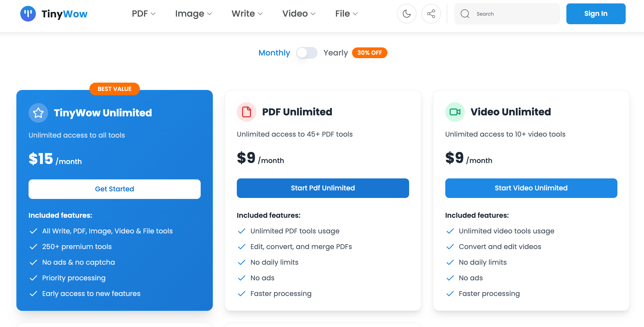The image size is (644, 327).
Task: Toggle dark mode moon icon
Action: coord(406,14)
